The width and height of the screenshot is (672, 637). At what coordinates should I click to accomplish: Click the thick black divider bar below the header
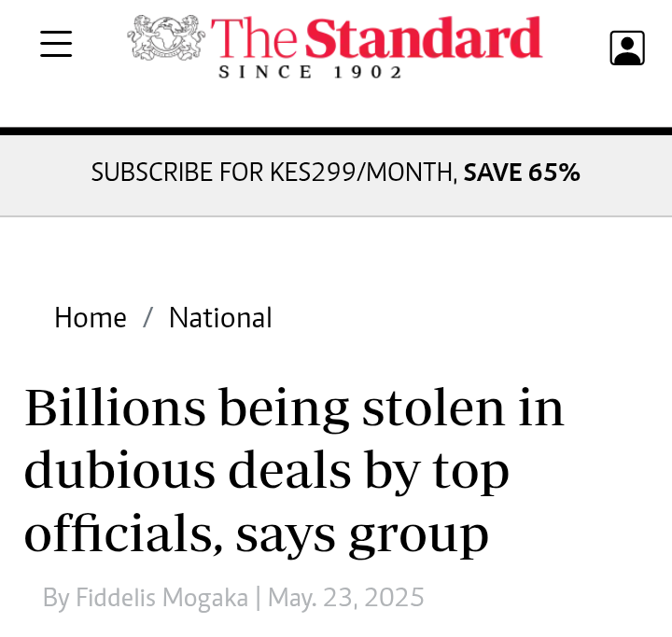[336, 132]
